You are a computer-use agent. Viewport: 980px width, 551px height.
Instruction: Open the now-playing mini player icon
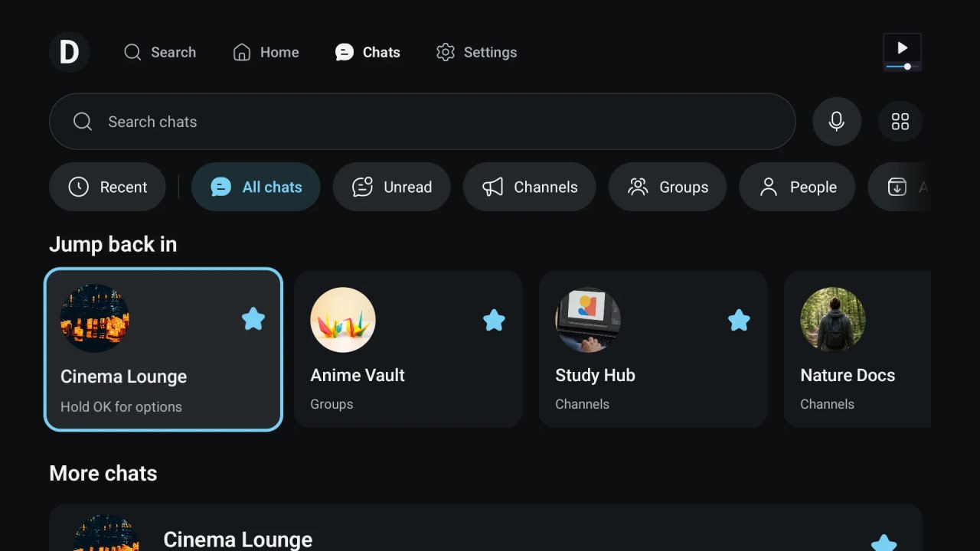pos(902,52)
